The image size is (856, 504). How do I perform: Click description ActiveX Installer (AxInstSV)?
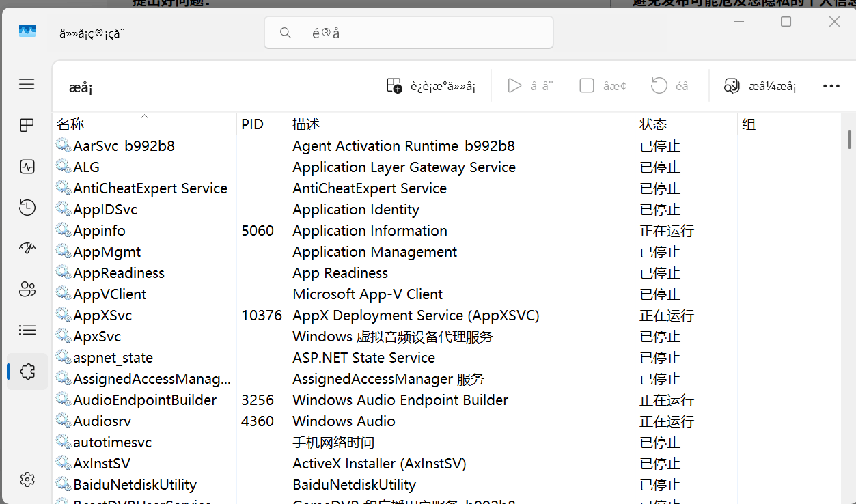[379, 464]
